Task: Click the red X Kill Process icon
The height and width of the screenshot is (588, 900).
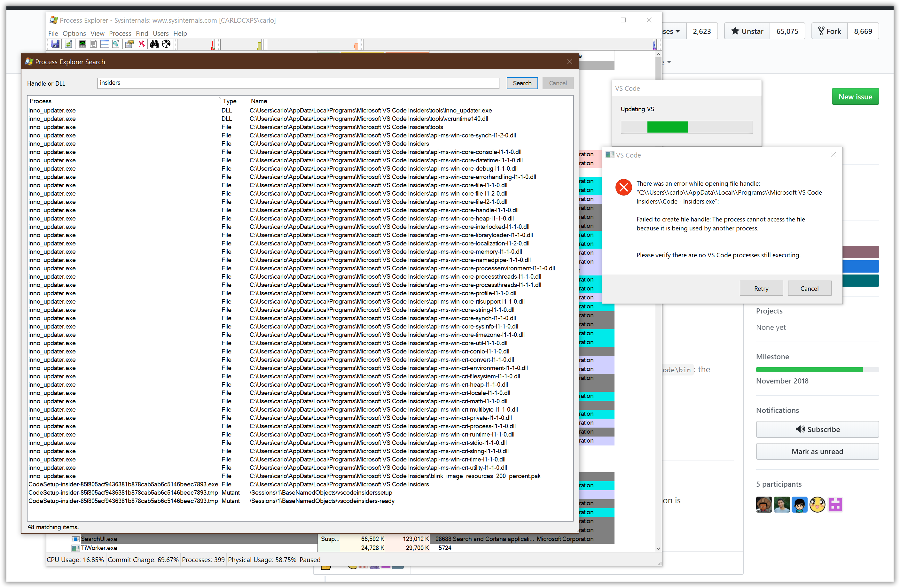Action: pos(142,44)
